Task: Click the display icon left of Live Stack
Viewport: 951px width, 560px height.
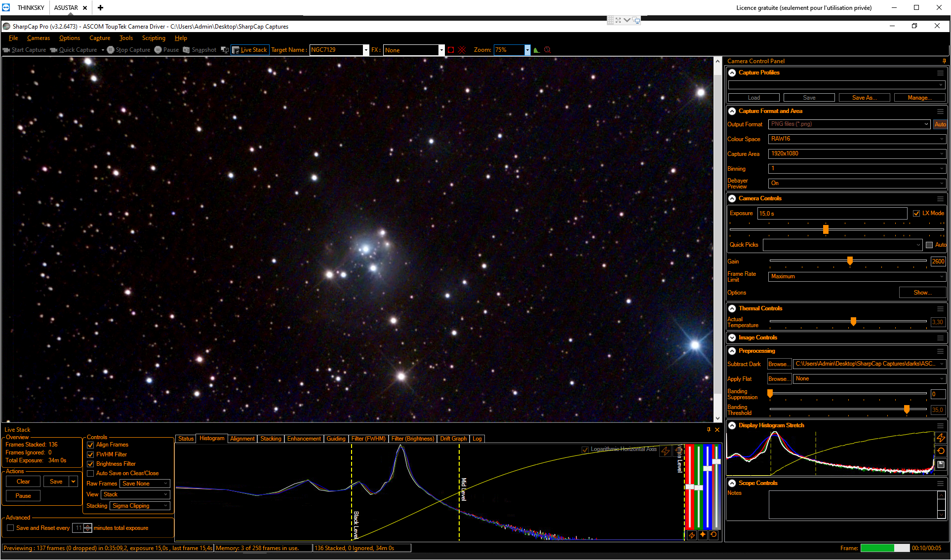Action: pos(225,50)
